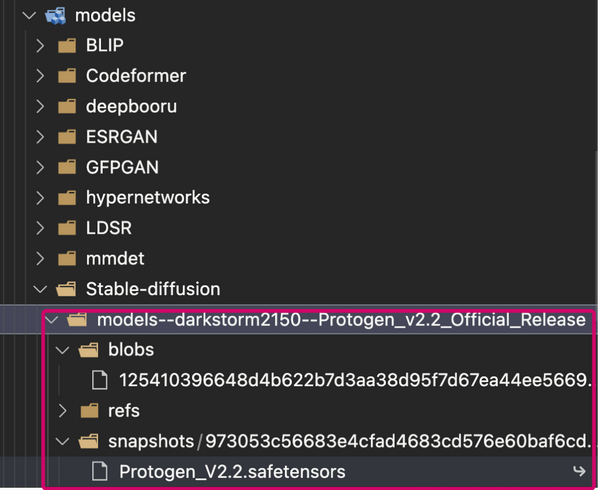Click the ESRGAN folder icon
Viewport: 600px width, 490px height.
tap(67, 136)
